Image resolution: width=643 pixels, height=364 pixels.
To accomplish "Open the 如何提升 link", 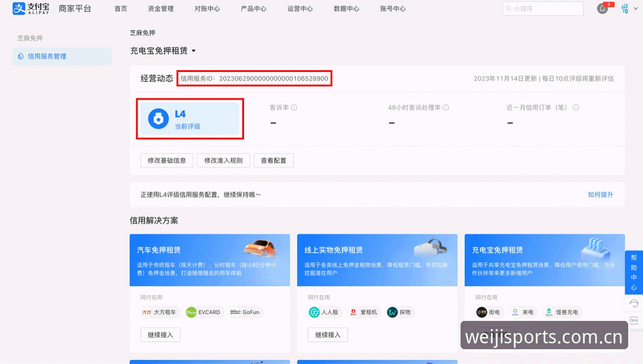I will (x=600, y=194).
